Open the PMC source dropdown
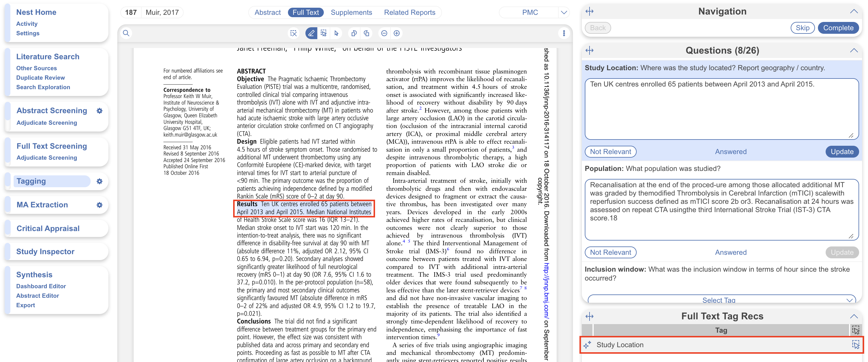The height and width of the screenshot is (362, 868). [x=564, y=12]
